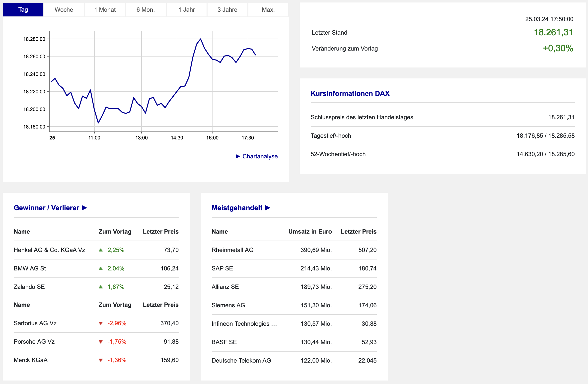
Task: Click the green up arrow for BMW
Action: [101, 268]
